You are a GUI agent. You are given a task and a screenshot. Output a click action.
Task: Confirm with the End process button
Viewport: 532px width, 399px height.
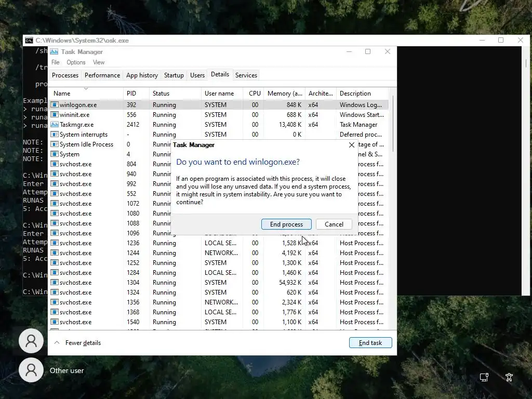(x=286, y=224)
